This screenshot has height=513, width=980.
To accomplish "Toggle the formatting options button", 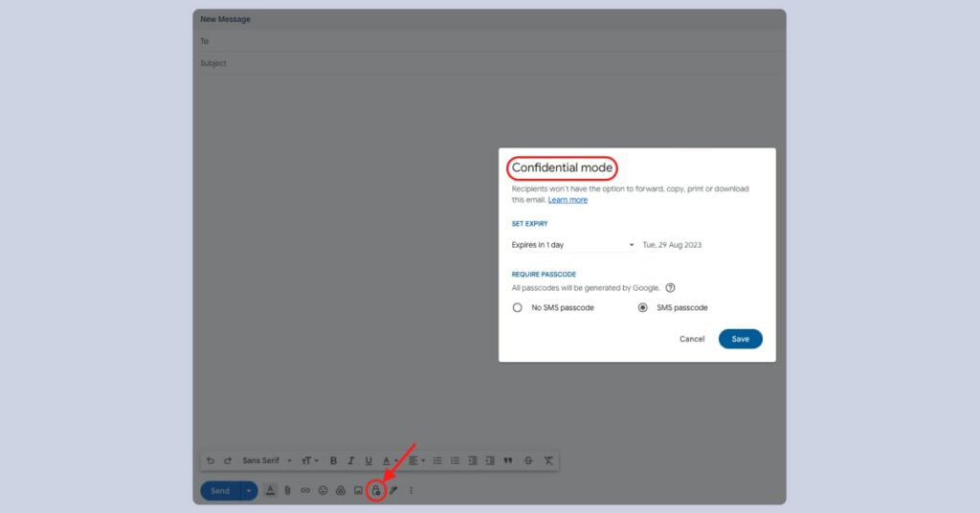I will coord(270,491).
